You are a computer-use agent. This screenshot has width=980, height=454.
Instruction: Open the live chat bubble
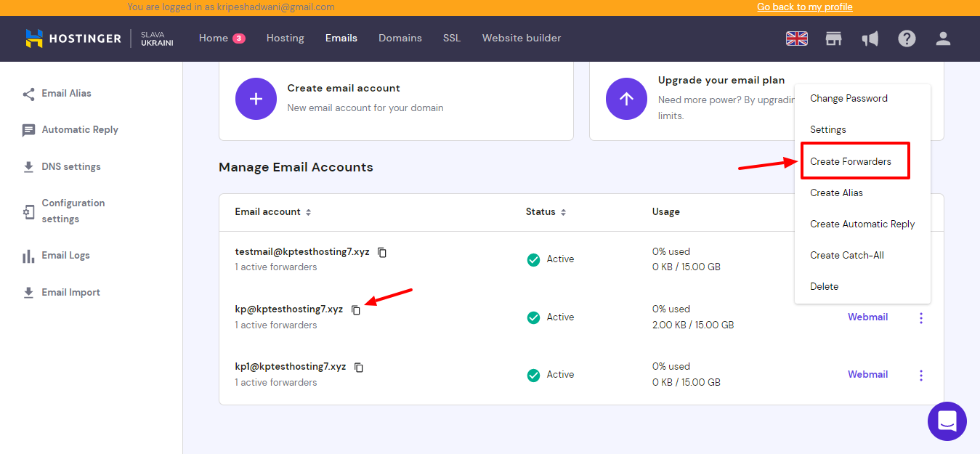(x=947, y=421)
